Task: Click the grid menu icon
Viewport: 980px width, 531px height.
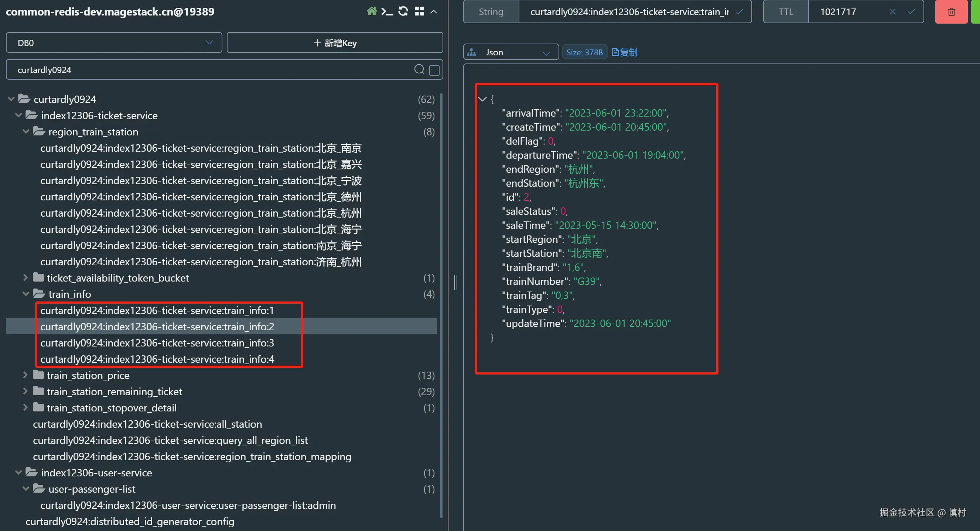Action: [x=419, y=11]
